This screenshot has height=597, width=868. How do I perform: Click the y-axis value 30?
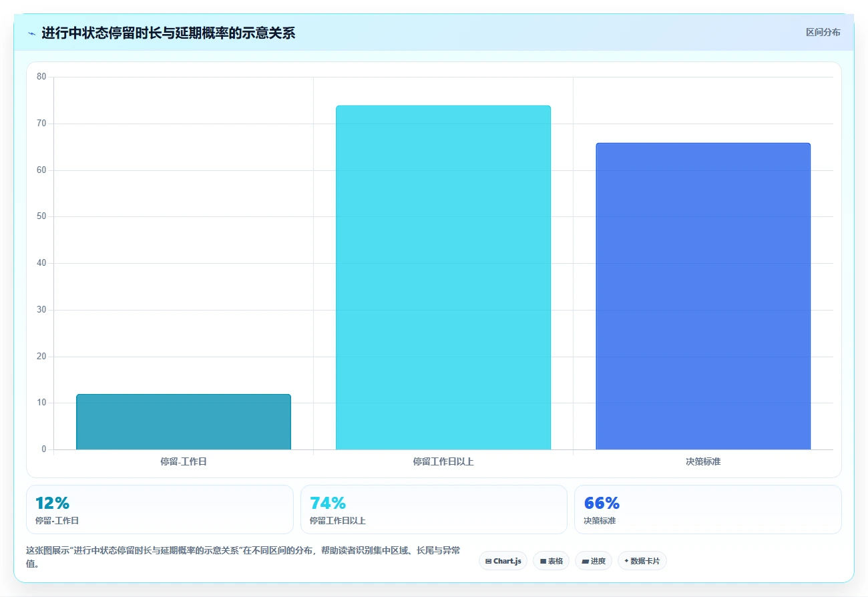pyautogui.click(x=41, y=310)
